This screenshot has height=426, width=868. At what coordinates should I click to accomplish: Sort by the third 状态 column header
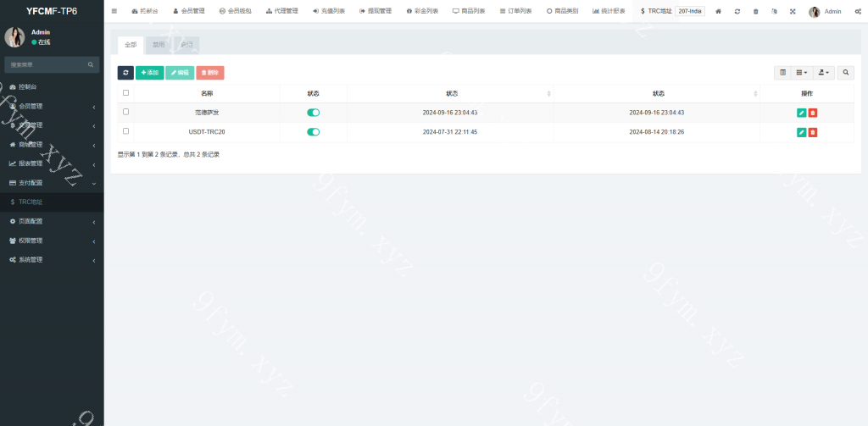point(657,93)
